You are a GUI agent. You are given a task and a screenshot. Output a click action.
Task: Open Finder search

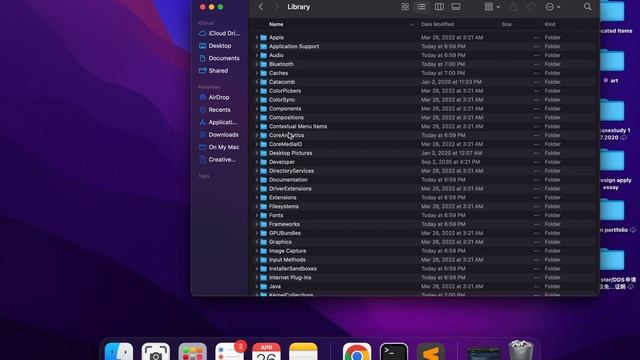587,7
